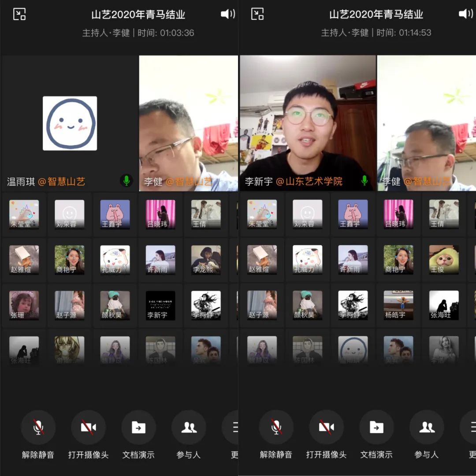Viewport: 476px width, 476px height.
Task: Open 文档演示 in the right screenshot
Action: 376,427
